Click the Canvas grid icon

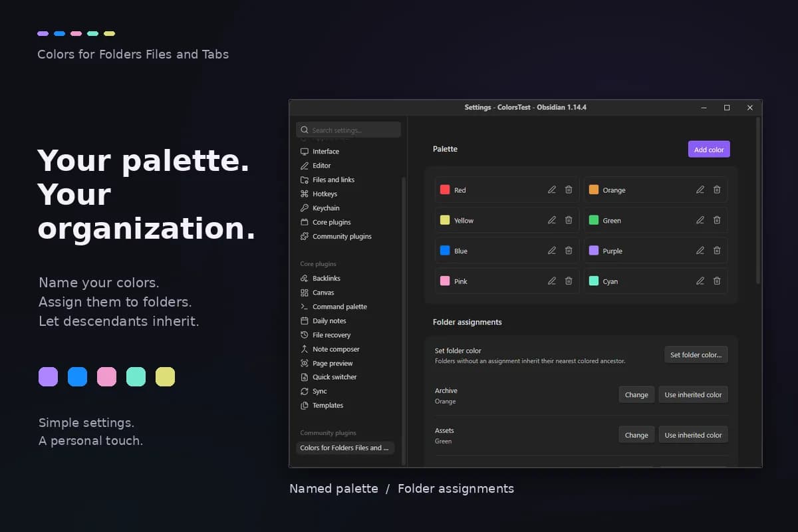305,293
